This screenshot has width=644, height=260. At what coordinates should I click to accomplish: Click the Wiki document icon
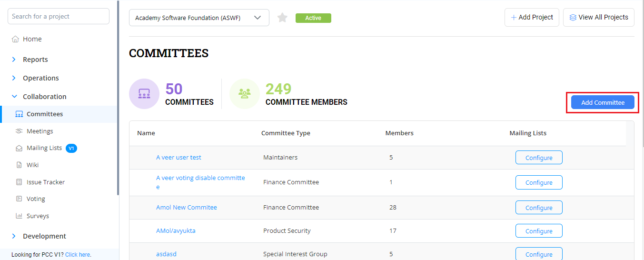[19, 165]
